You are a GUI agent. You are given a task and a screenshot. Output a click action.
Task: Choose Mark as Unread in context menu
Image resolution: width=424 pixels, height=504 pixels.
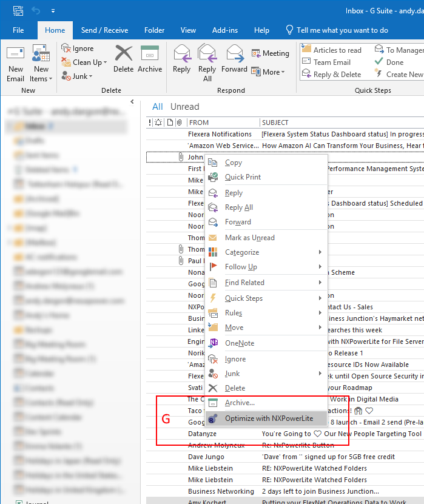266,238
